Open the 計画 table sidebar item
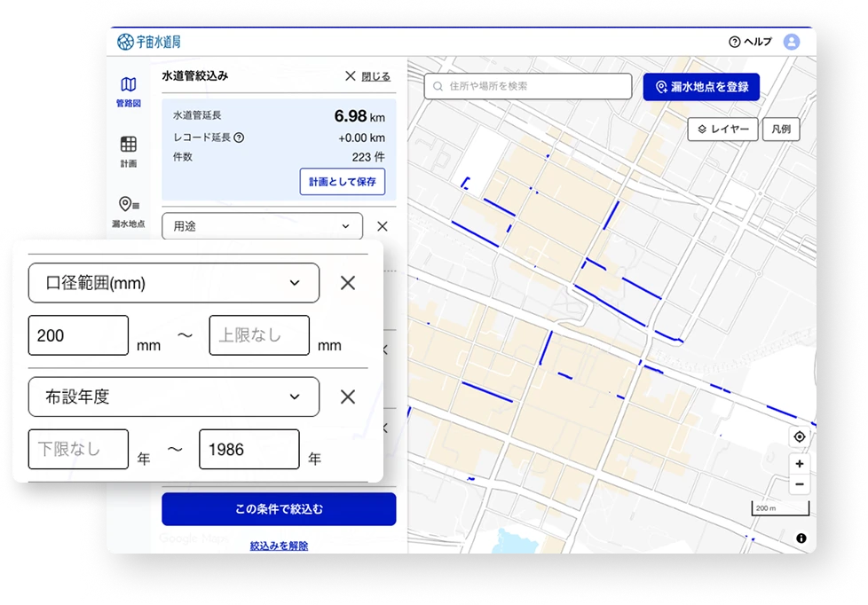868x605 pixels. (129, 152)
